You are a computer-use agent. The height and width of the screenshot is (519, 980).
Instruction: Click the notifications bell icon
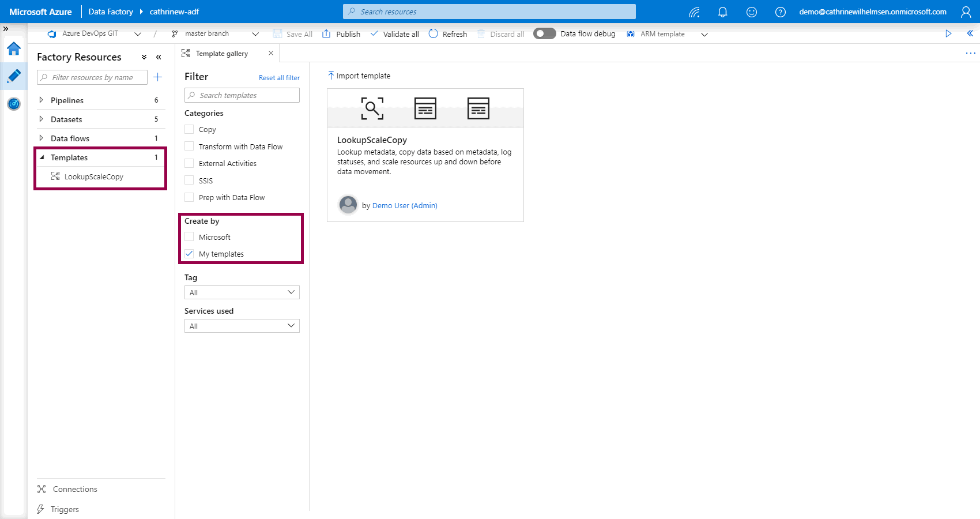pyautogui.click(x=722, y=12)
